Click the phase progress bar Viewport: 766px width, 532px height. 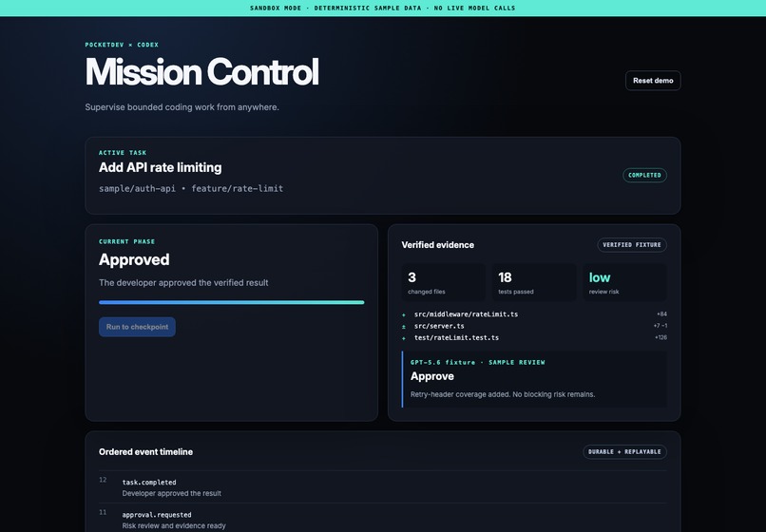point(232,302)
